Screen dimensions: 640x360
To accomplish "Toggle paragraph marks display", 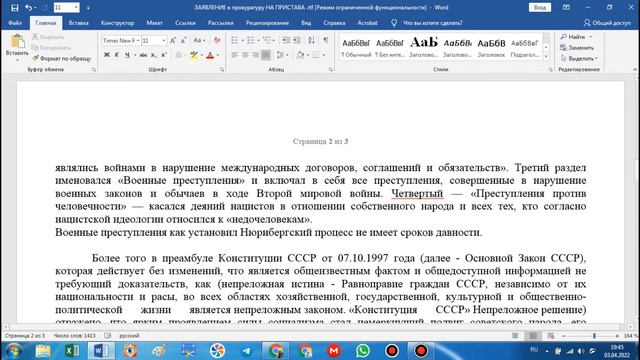I will tap(325, 40).
